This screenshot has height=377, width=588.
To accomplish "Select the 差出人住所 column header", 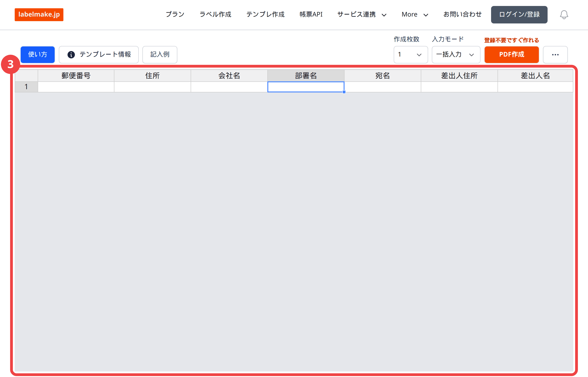I will click(x=459, y=76).
